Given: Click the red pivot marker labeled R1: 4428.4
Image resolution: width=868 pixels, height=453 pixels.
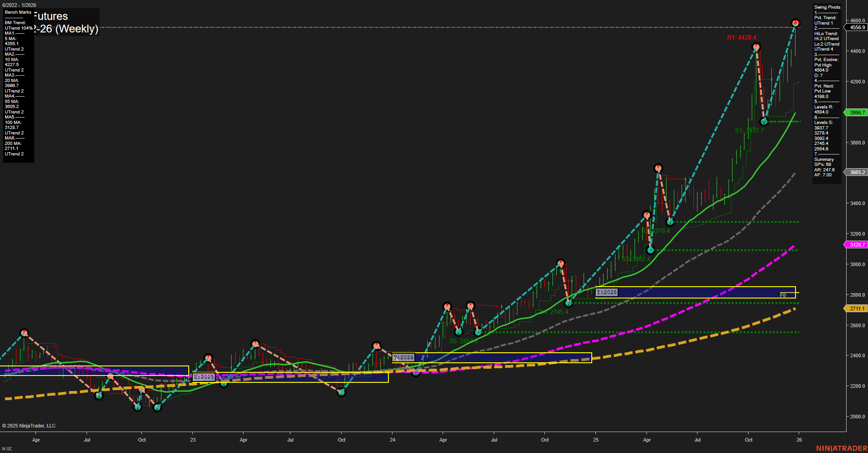Looking at the screenshot, I should tap(756, 46).
